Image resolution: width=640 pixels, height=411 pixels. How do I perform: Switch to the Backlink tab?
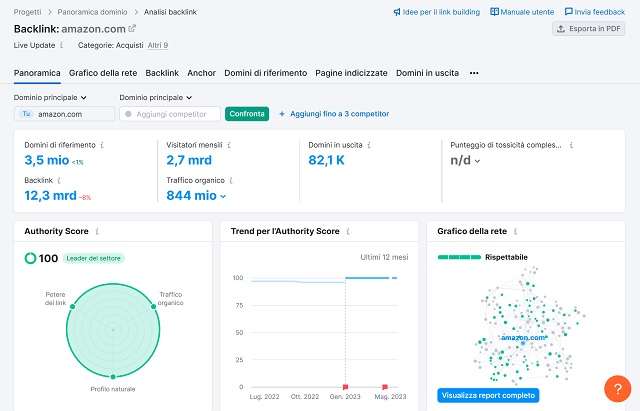tap(162, 73)
